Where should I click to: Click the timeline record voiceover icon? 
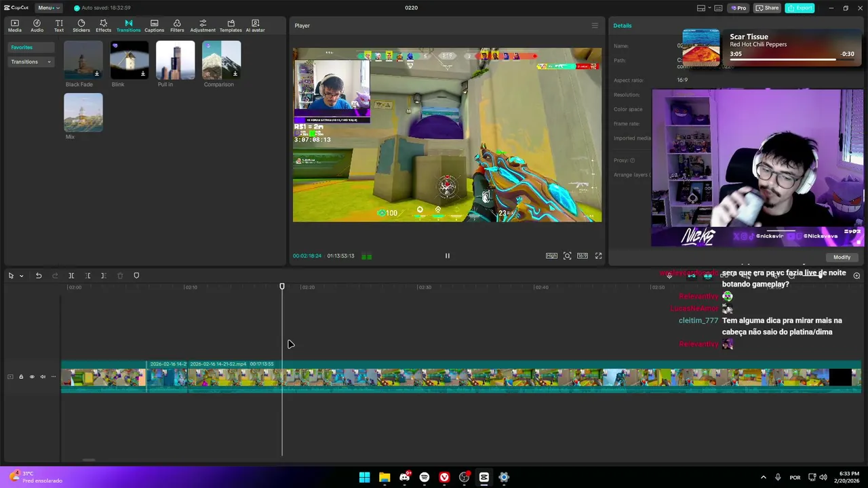[669, 275]
